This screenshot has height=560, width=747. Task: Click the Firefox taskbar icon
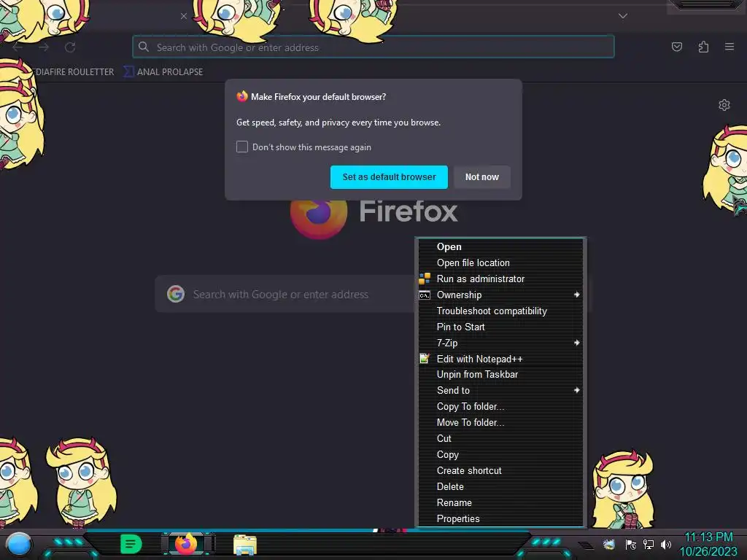(186, 543)
